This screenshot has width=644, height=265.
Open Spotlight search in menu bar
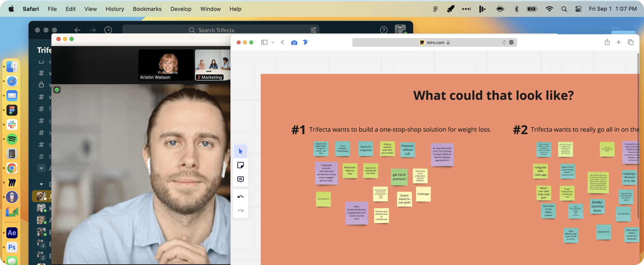[x=564, y=9]
